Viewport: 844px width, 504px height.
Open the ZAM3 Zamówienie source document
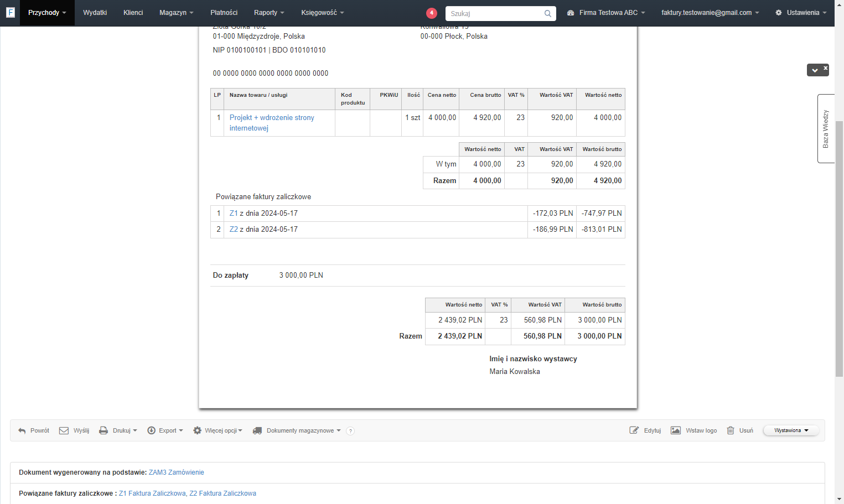[x=177, y=472]
